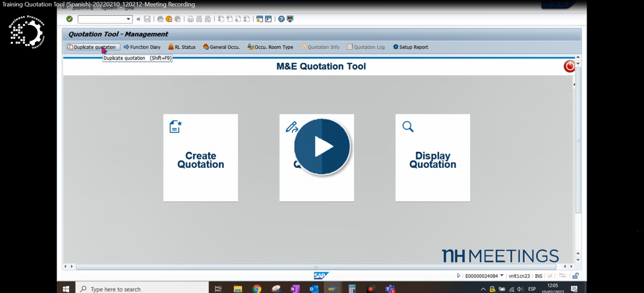Viewport: 644px width, 293px height.
Task: Click the Save floppy disk icon
Action: click(147, 19)
